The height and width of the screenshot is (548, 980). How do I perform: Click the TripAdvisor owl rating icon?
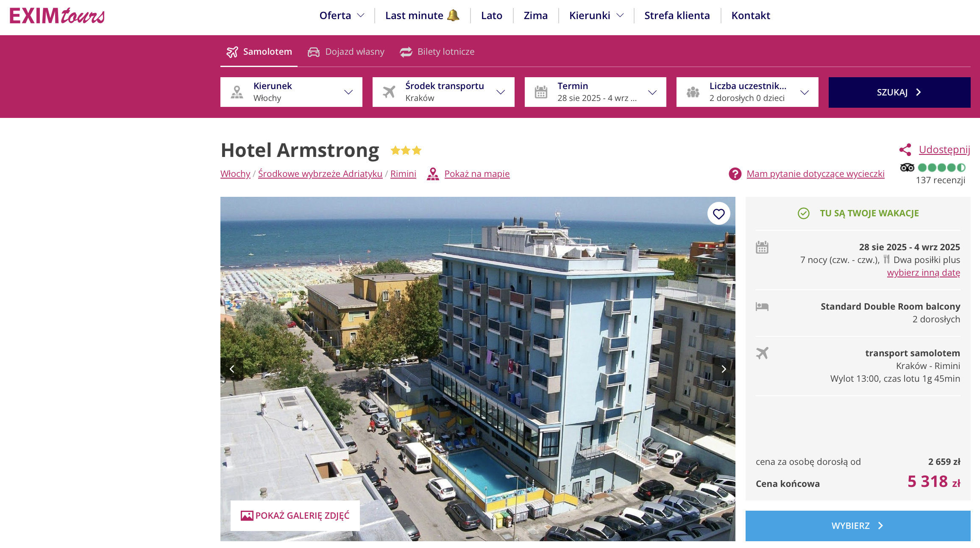point(907,168)
